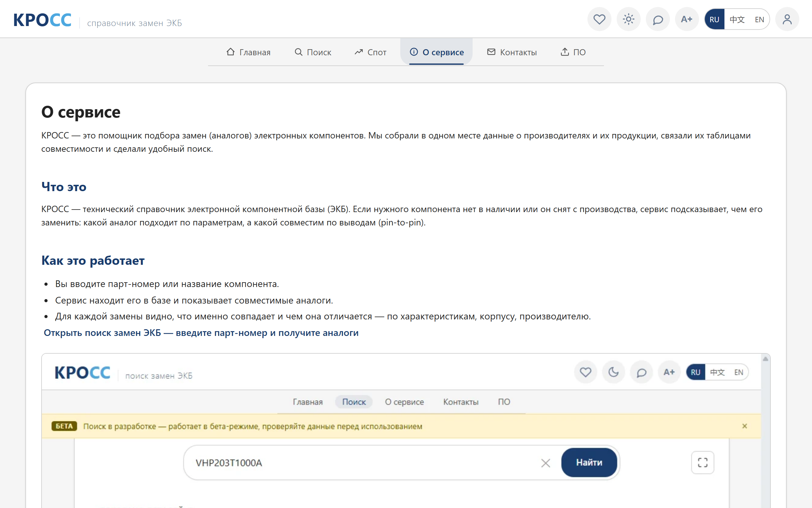Close the БЕТА warning banner
This screenshot has width=812, height=508.
(x=744, y=426)
